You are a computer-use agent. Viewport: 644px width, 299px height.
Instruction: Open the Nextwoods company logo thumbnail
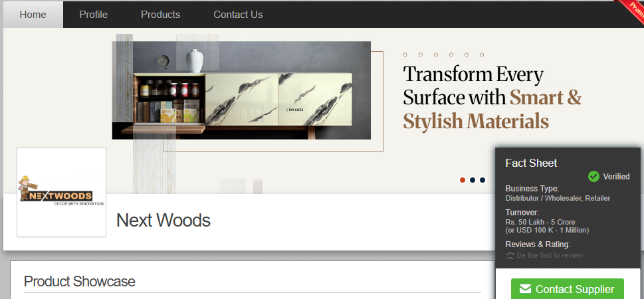62,192
